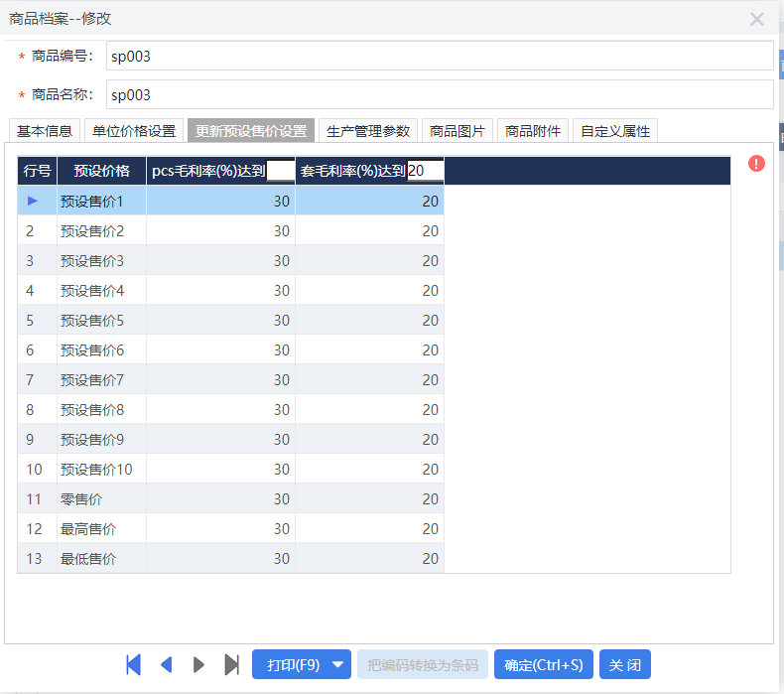Image resolution: width=784 pixels, height=694 pixels.
Task: Go to previous record arrow
Action: [167, 664]
